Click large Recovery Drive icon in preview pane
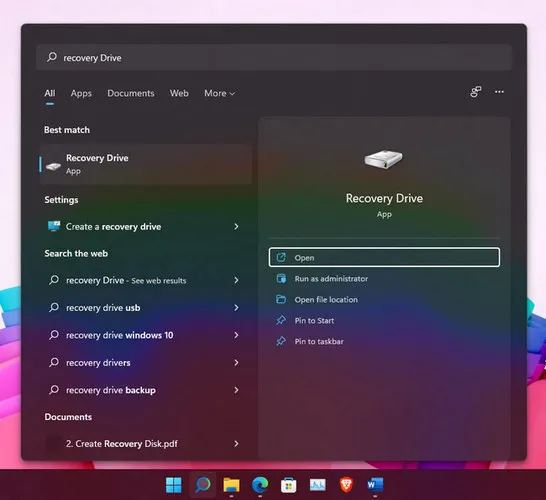This screenshot has height=500, width=546. point(383,159)
